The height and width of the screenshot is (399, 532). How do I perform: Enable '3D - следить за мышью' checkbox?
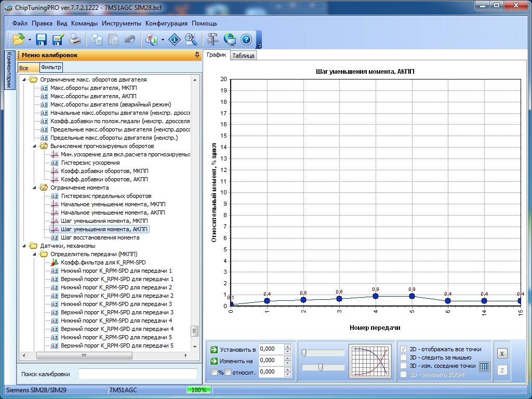[404, 357]
